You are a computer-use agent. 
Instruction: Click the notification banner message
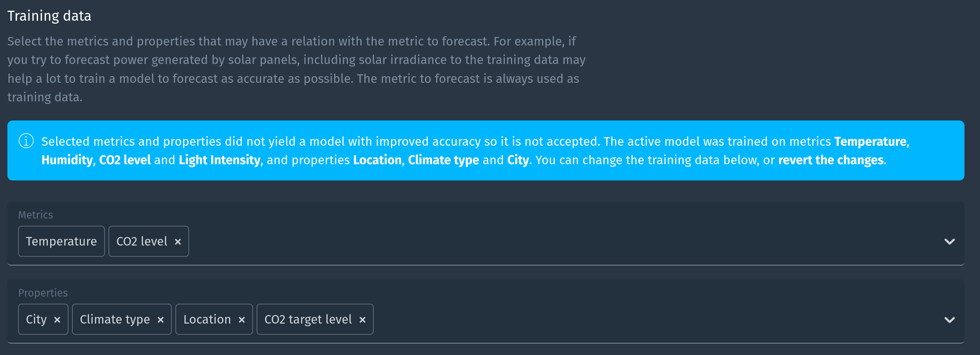pos(418,151)
